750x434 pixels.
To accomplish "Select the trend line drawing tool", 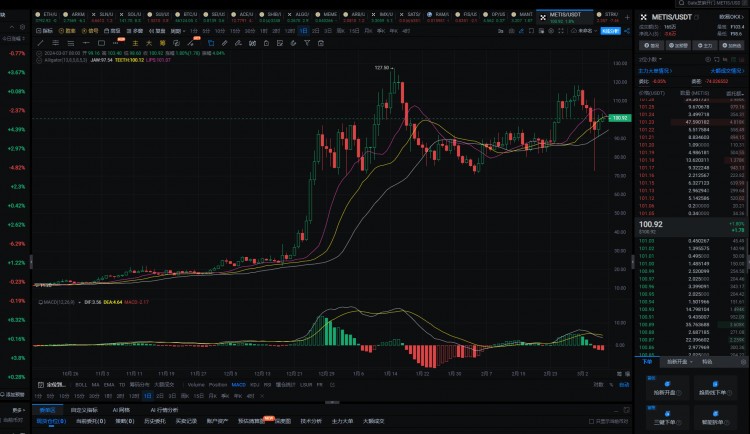I will click(x=41, y=43).
